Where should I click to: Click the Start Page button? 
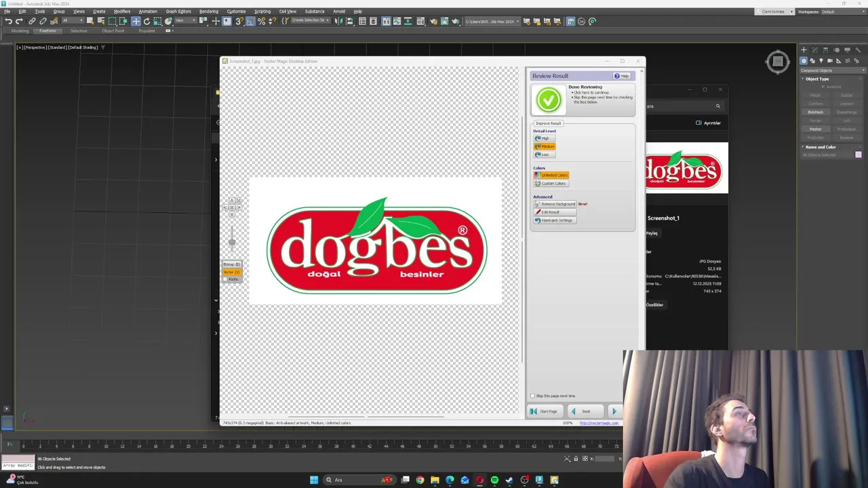point(544,411)
